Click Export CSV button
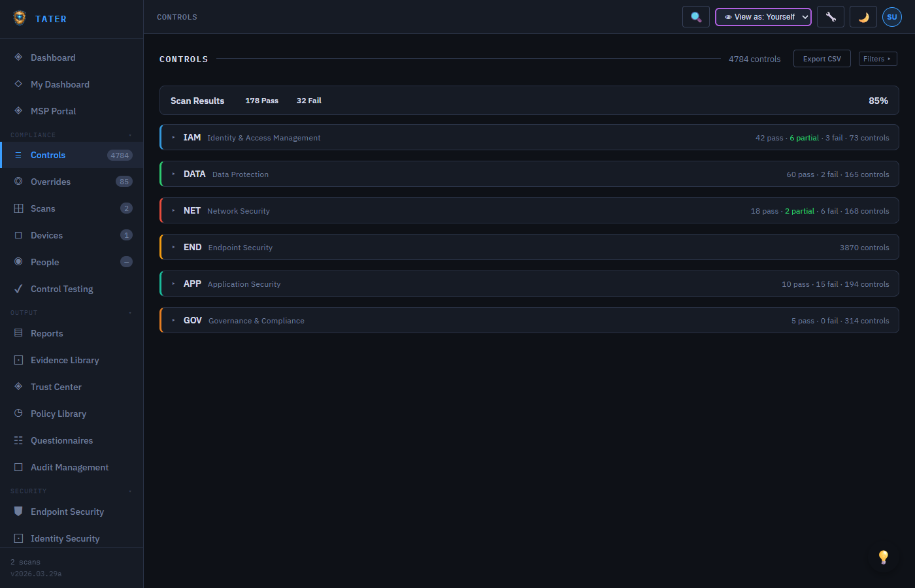This screenshot has height=588, width=915. tap(822, 59)
